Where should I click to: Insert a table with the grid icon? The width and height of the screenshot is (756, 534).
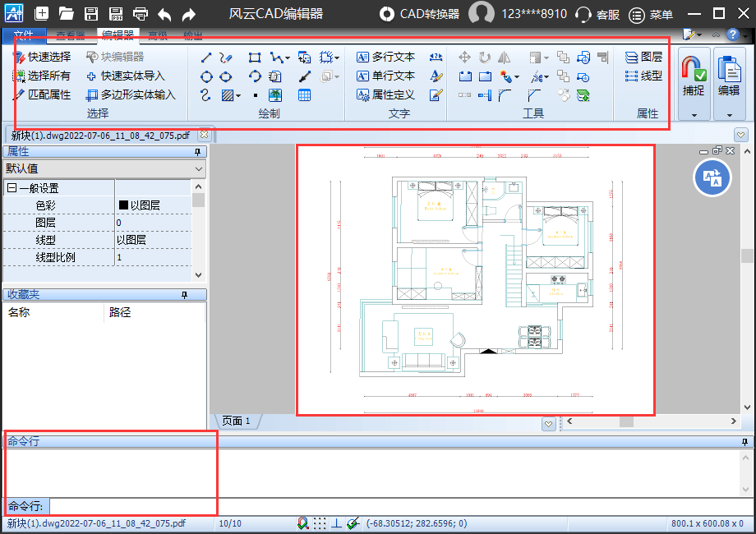click(x=304, y=95)
